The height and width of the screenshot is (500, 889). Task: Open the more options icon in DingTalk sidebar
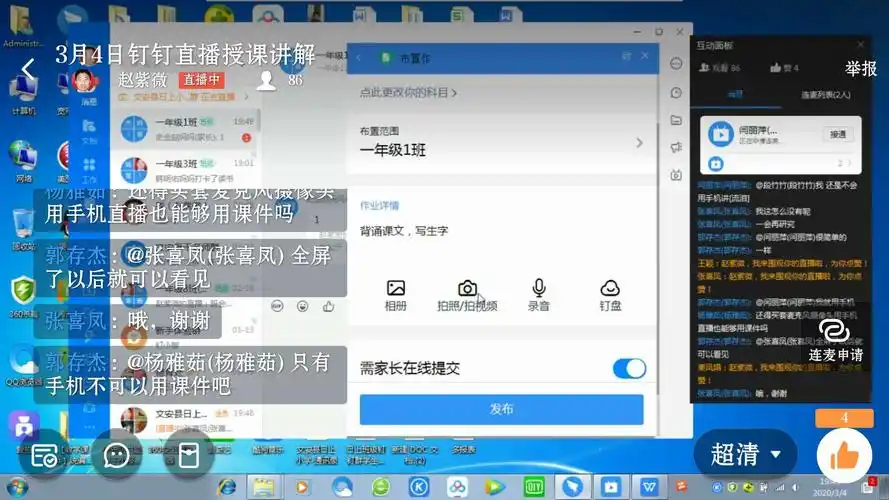pos(676,63)
